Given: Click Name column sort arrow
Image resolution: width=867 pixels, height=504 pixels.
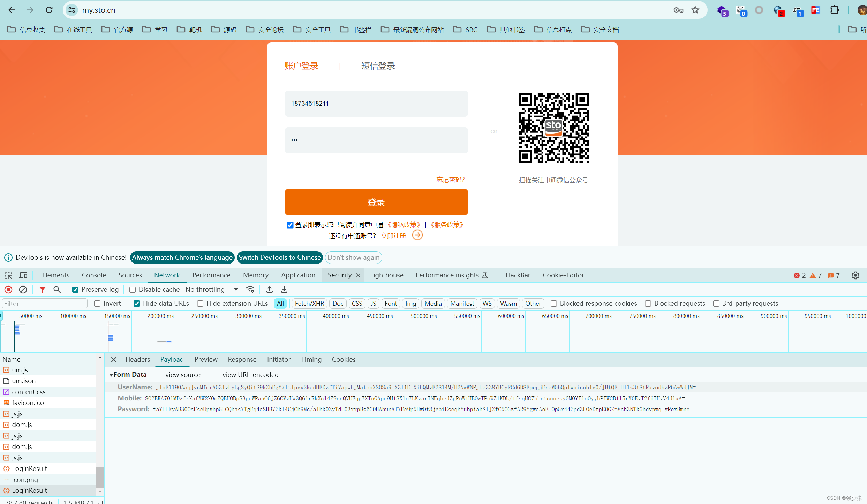Looking at the screenshot, I should (100, 358).
